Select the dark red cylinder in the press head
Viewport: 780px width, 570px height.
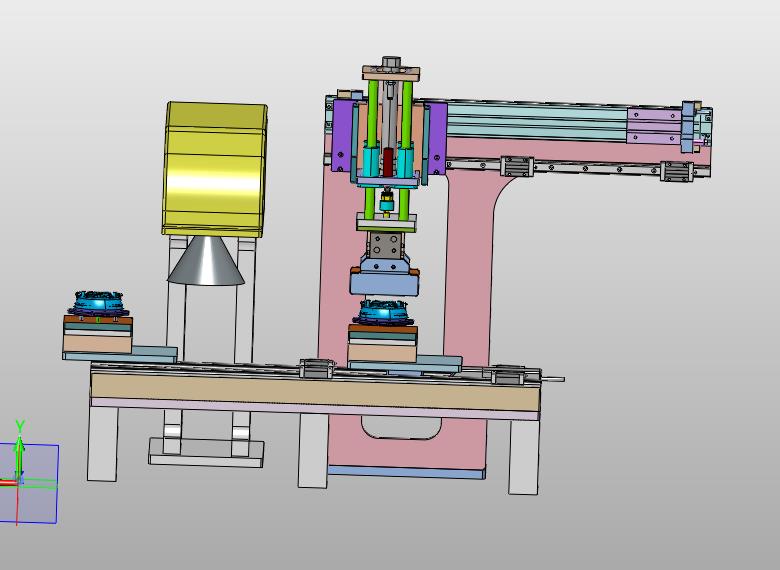click(388, 162)
